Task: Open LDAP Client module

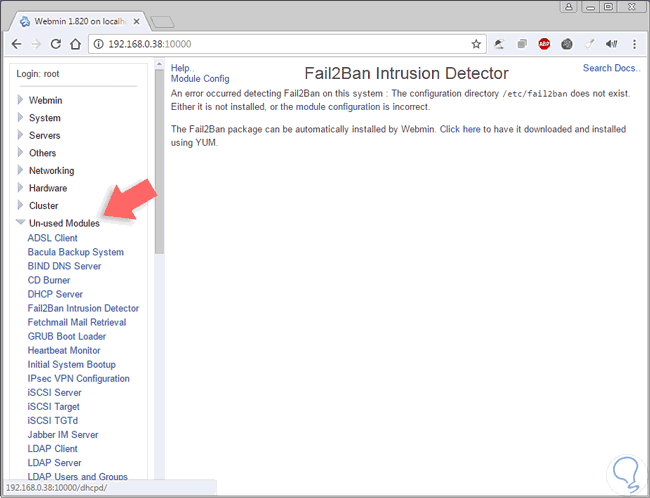Action: [52, 449]
